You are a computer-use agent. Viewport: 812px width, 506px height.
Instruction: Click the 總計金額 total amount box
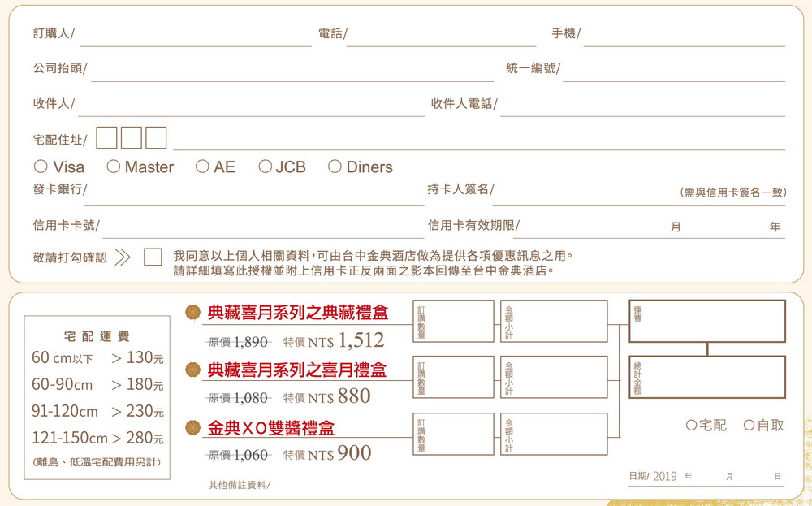707,377
